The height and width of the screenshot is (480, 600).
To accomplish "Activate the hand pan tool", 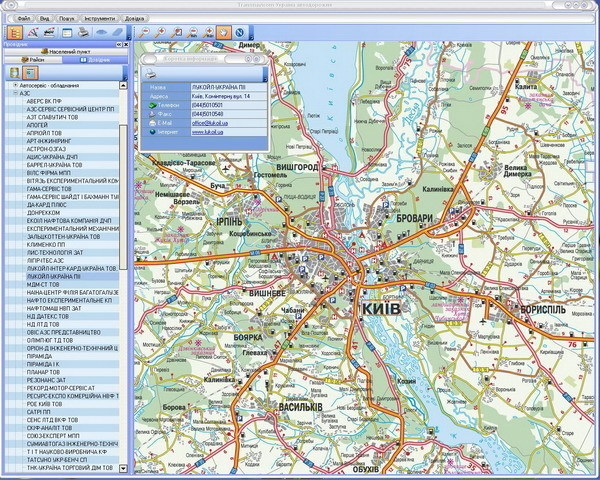I will pos(223,32).
